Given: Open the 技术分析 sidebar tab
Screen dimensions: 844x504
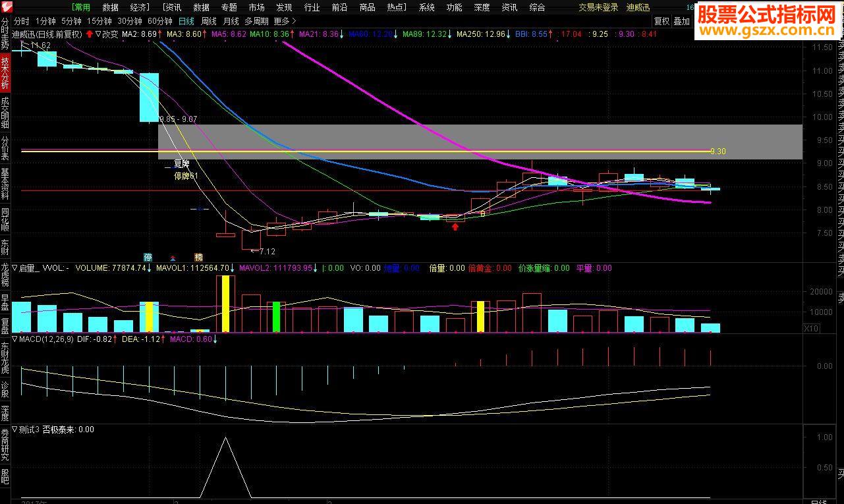Looking at the screenshot, I should [5, 72].
